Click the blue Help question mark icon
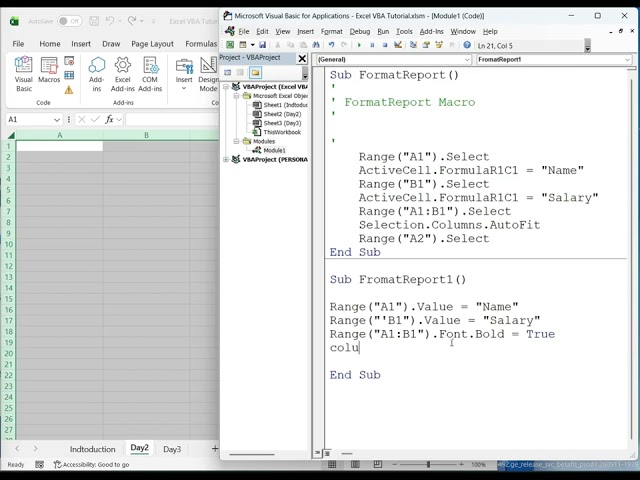Image resolution: width=640 pixels, height=480 pixels. pyautogui.click(x=467, y=45)
